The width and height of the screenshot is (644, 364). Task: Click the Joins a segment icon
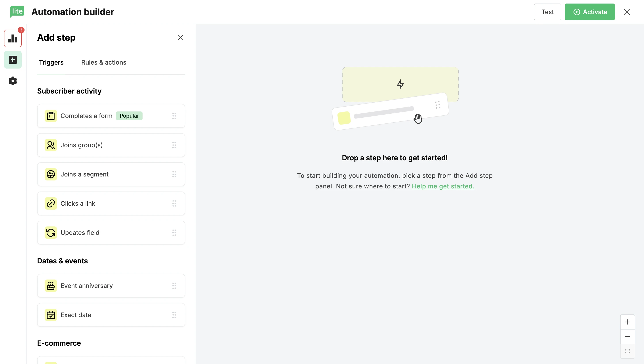(51, 174)
